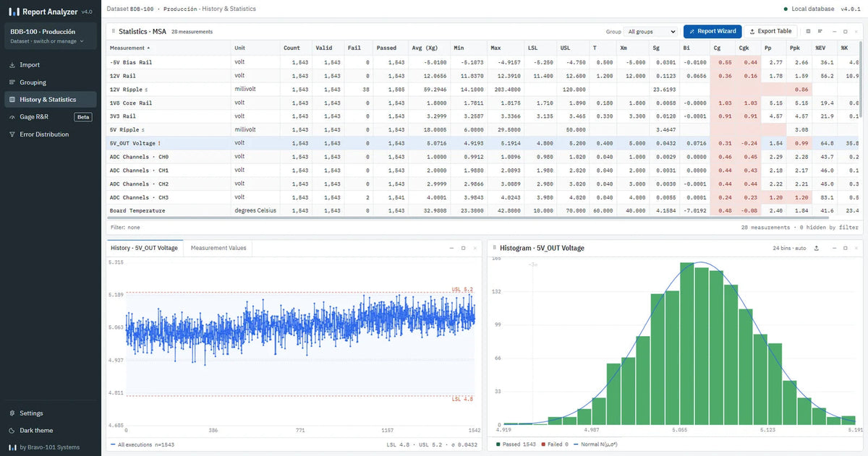Click the green Local database status dot
Viewport: 868px width, 456px height.
(786, 9)
